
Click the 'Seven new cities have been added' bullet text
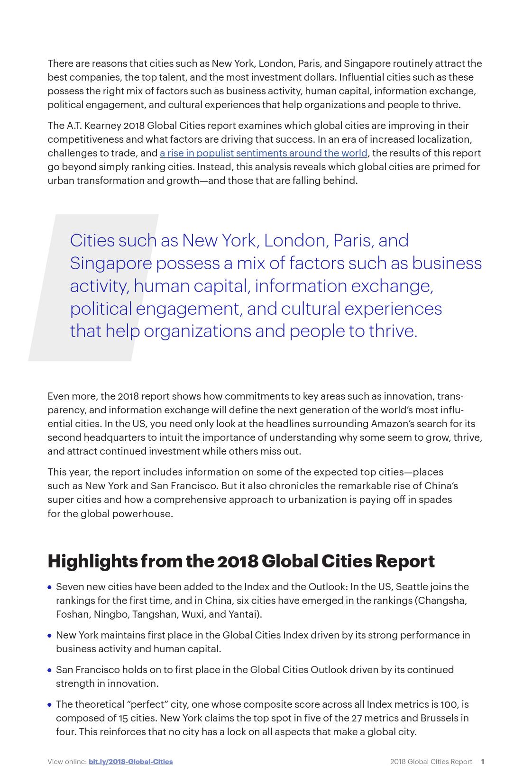coord(262,600)
